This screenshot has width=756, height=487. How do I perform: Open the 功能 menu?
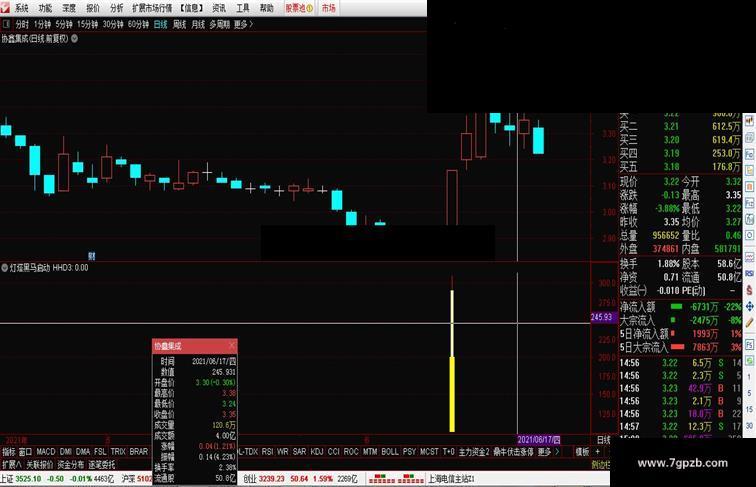coord(45,8)
